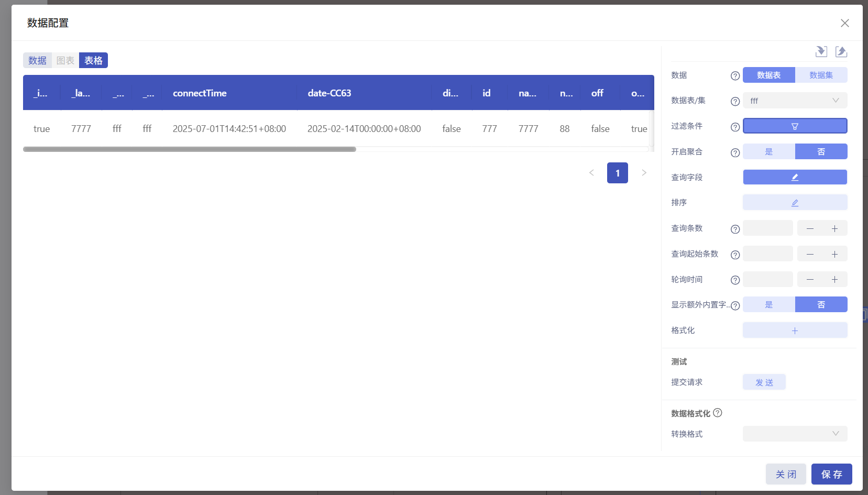Click the id column header

(489, 93)
